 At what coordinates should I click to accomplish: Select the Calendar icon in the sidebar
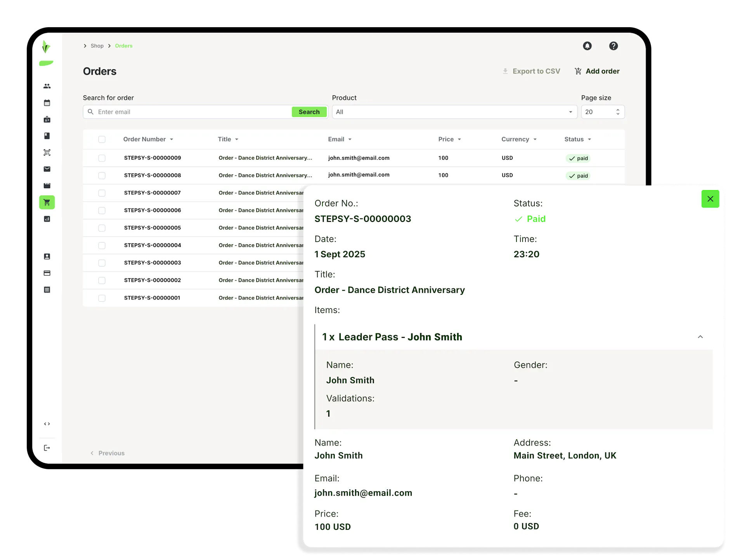click(47, 103)
